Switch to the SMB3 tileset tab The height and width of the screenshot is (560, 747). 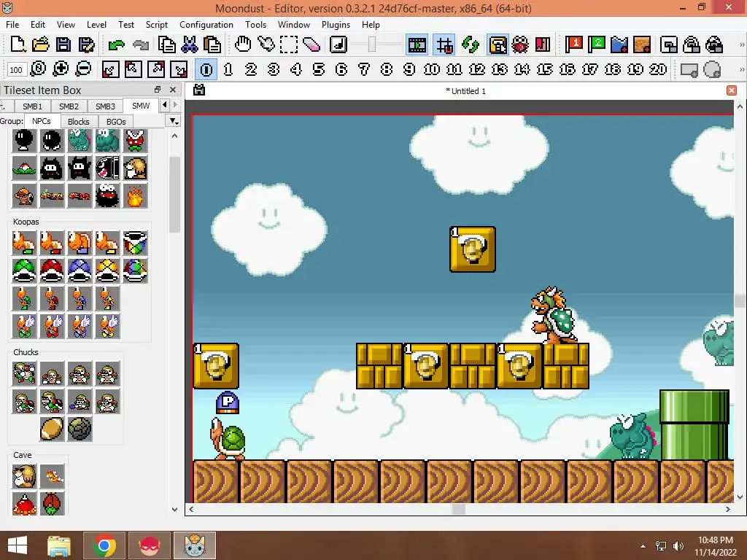pyautogui.click(x=105, y=106)
